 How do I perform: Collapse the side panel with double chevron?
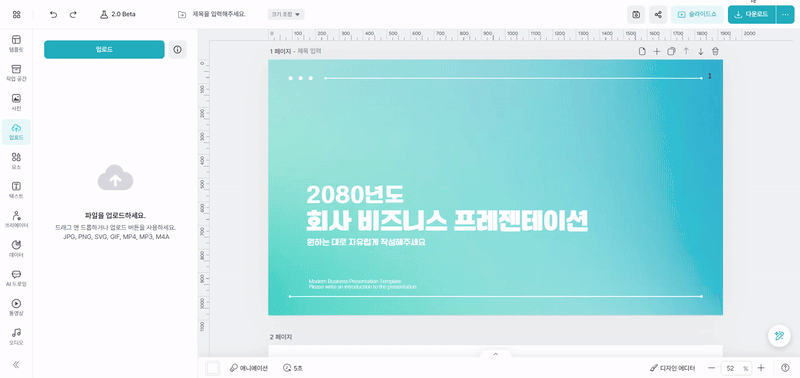(x=16, y=364)
